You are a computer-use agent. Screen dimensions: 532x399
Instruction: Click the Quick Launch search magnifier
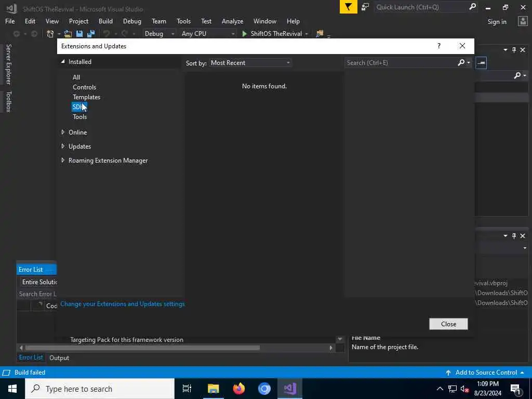point(472,7)
